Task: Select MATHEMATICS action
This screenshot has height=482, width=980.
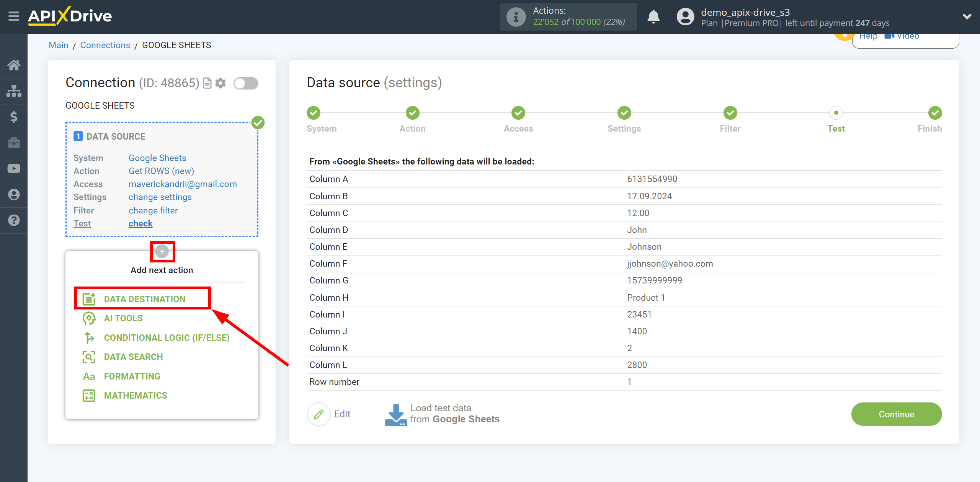Action: click(x=136, y=396)
